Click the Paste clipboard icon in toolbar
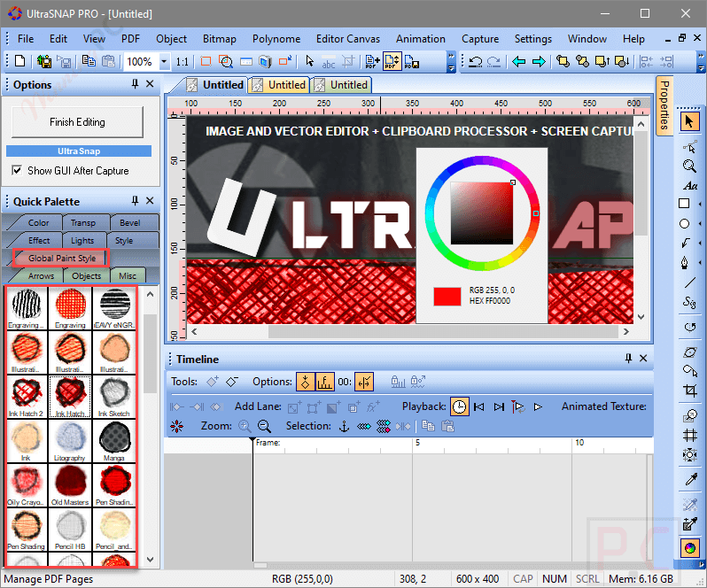This screenshot has height=588, width=707. [x=108, y=61]
